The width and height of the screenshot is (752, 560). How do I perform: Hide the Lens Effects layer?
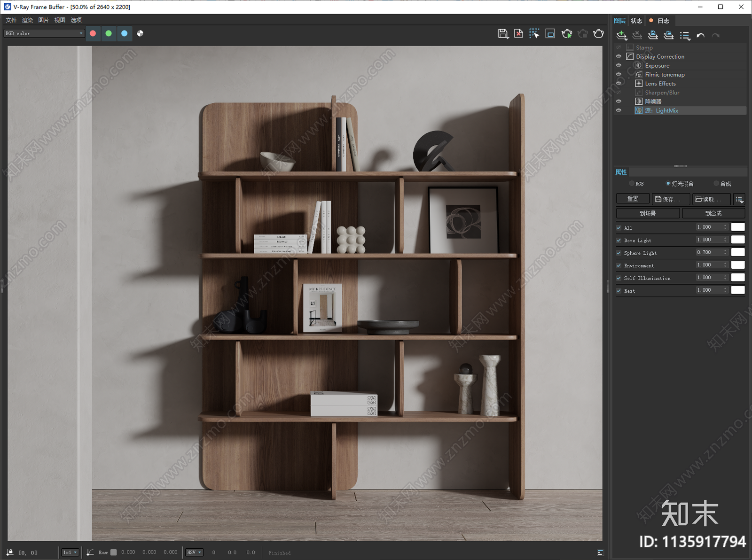click(619, 83)
